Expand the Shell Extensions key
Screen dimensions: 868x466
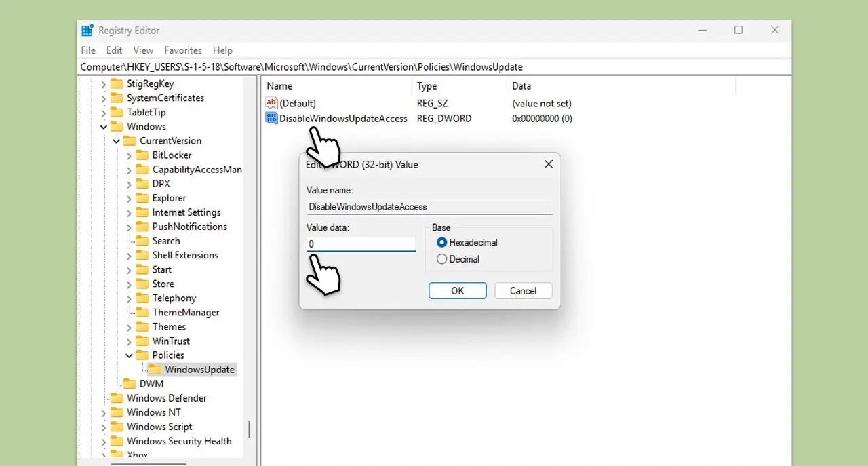click(x=129, y=255)
